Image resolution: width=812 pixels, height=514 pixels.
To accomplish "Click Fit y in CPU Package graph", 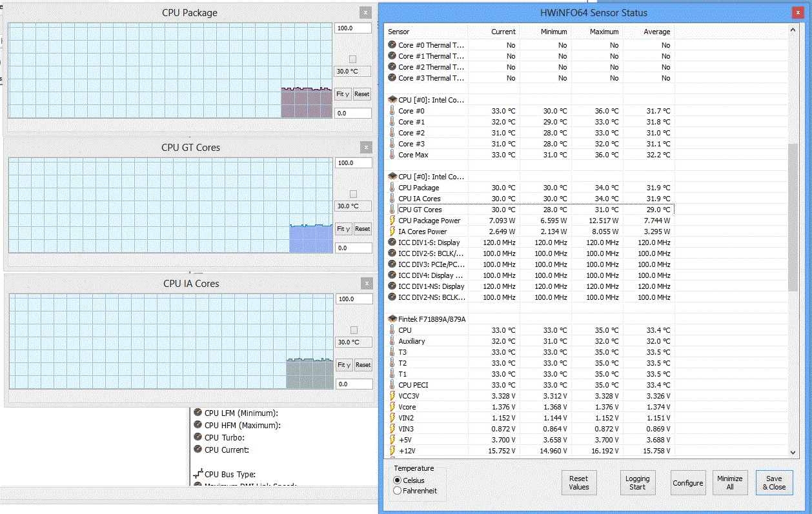I will (x=343, y=94).
